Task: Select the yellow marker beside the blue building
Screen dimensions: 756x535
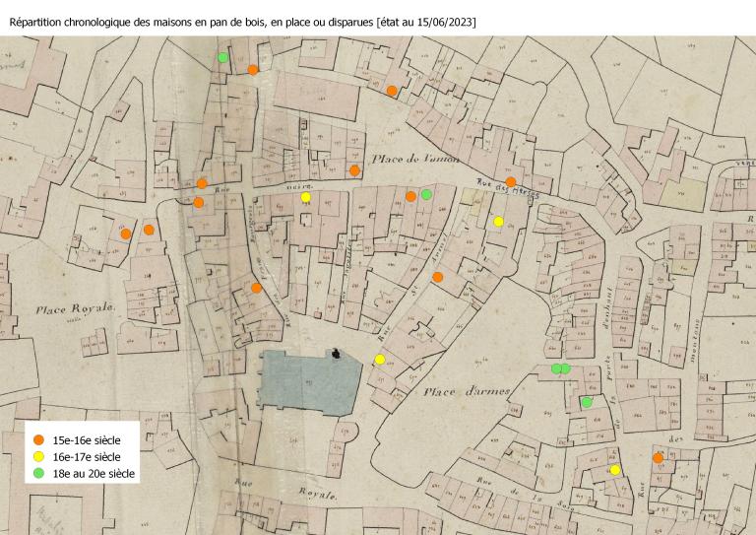Action: pyautogui.click(x=379, y=359)
